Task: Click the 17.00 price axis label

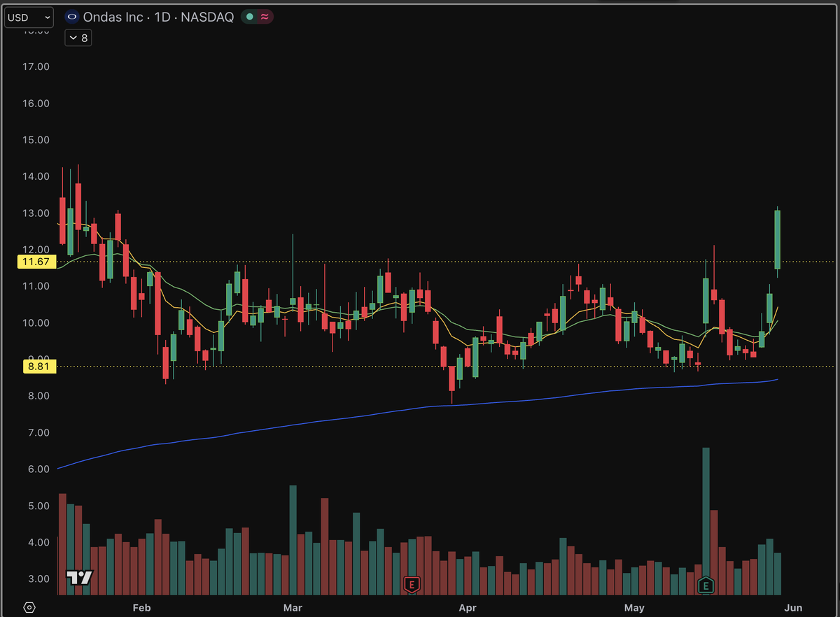Action: (36, 67)
